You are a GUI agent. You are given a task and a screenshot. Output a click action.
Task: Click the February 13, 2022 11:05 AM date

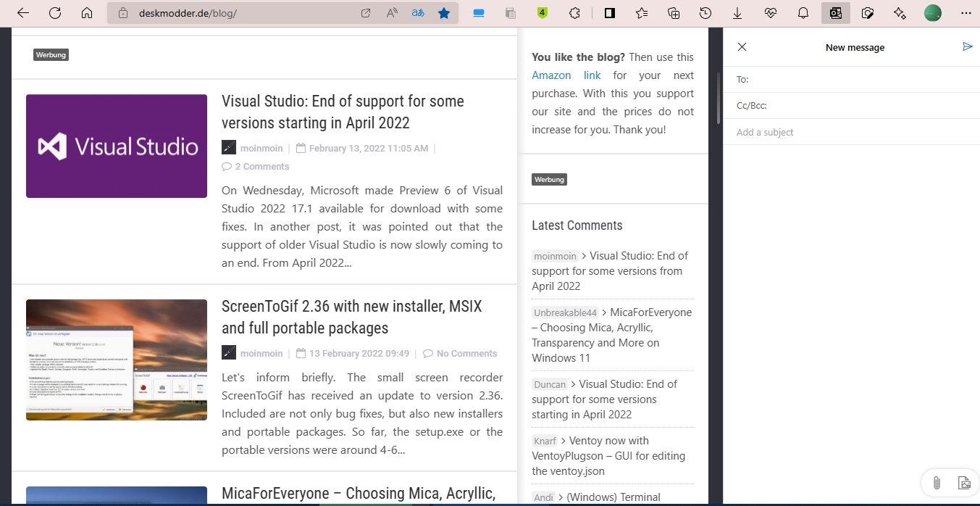click(x=369, y=148)
